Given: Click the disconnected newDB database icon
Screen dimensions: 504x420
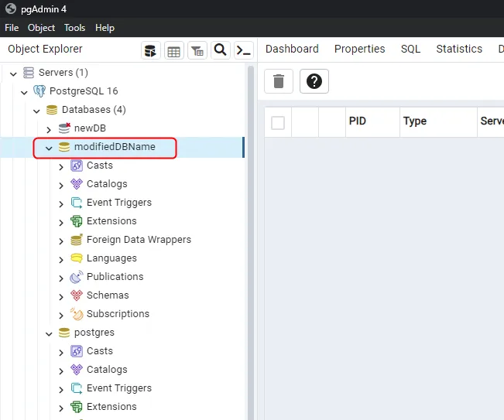Looking at the screenshot, I should 64,128.
